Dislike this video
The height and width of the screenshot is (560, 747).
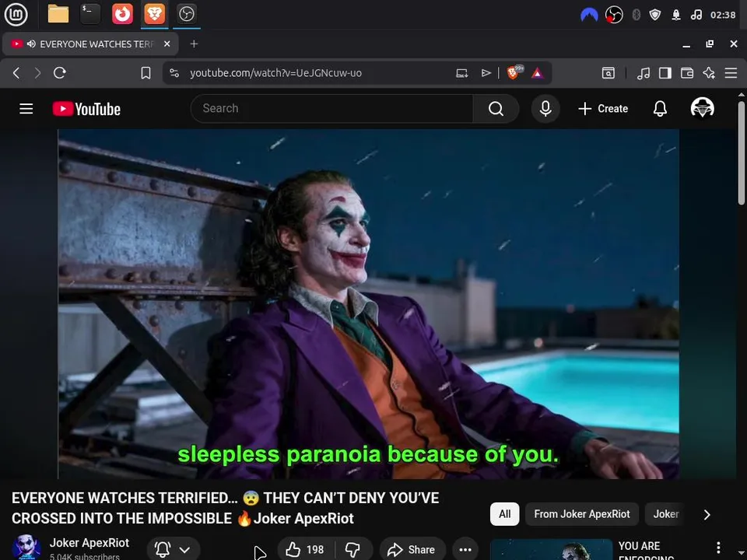click(353, 550)
